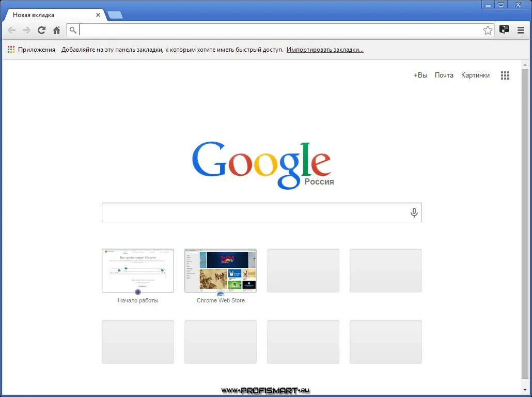Viewport: 532px width, 397px height.
Task: Minimize the Chrome window
Action: tap(488, 5)
